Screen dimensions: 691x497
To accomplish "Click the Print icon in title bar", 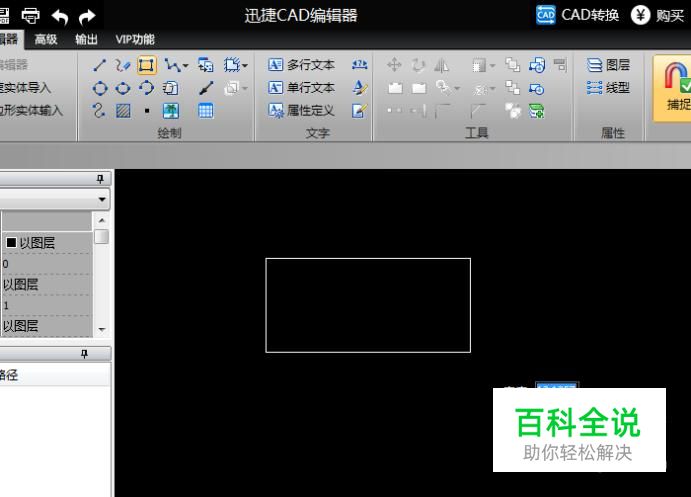I will coord(30,16).
